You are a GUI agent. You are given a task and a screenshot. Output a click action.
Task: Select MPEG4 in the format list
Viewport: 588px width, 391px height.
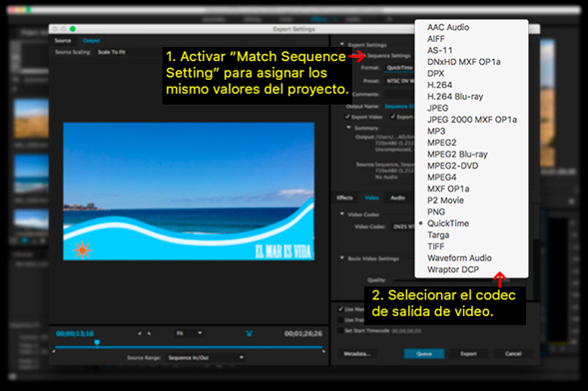point(442,178)
